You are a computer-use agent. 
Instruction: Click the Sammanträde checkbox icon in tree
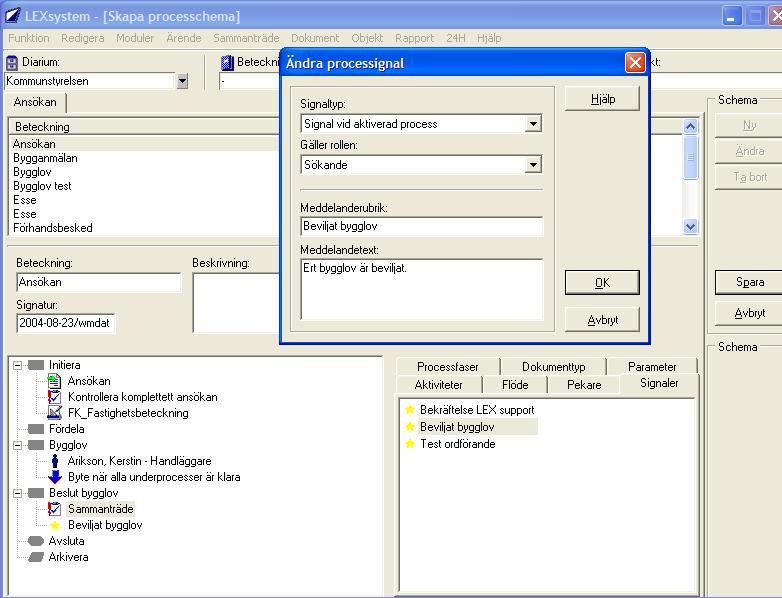pos(54,509)
